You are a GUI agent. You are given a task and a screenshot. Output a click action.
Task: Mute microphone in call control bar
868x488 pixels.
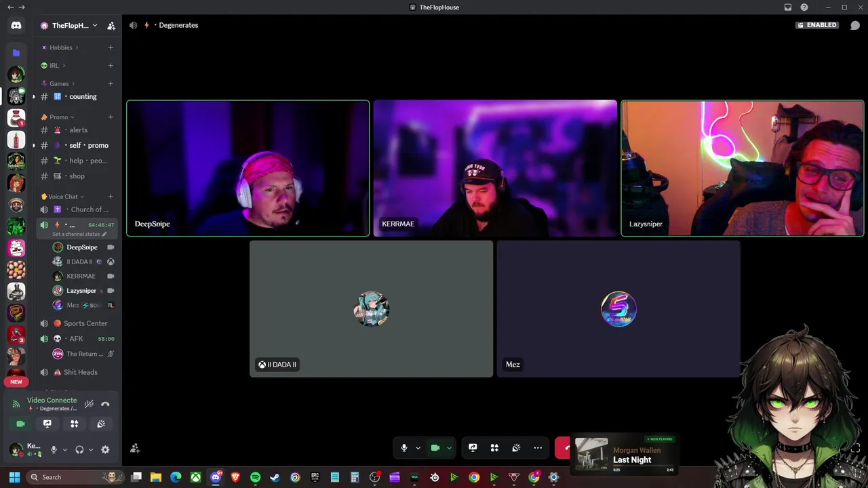click(x=404, y=448)
